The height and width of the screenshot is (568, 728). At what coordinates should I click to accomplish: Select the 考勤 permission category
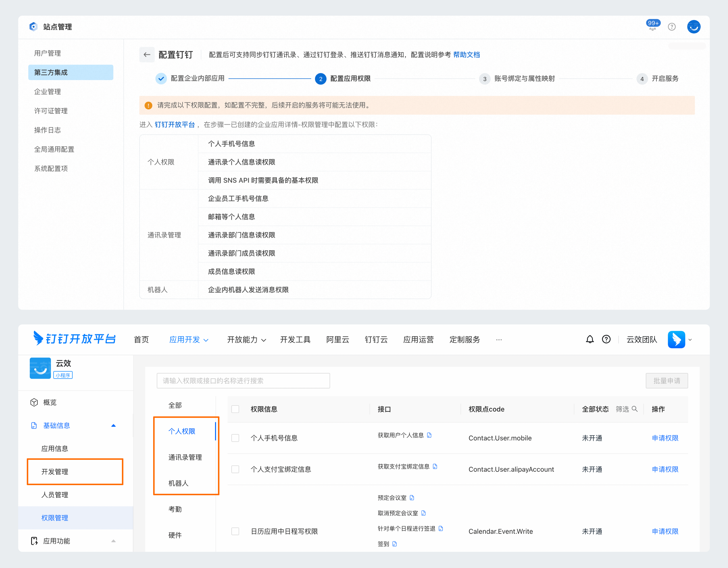[x=175, y=509]
